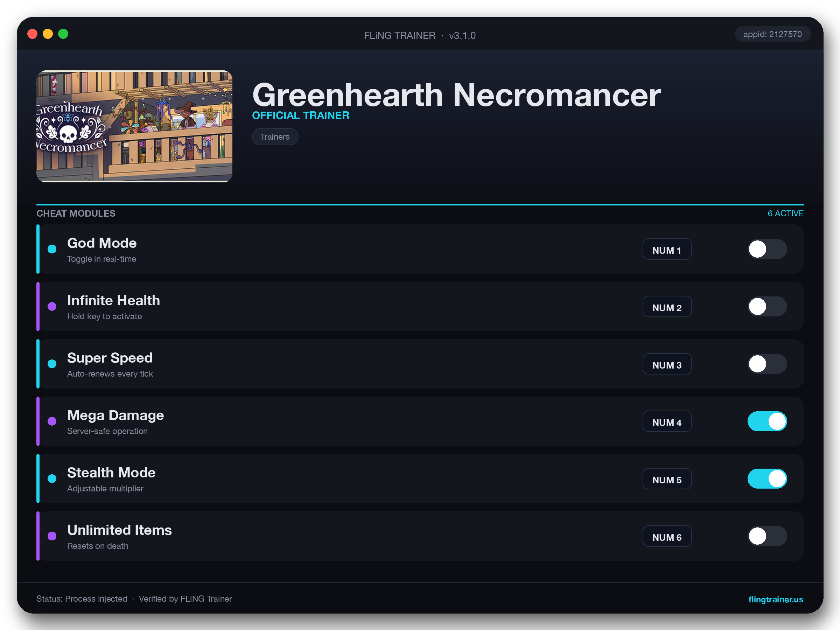Screen dimensions: 840x630
Task: Enable the Infinite Health switch
Action: 767,307
